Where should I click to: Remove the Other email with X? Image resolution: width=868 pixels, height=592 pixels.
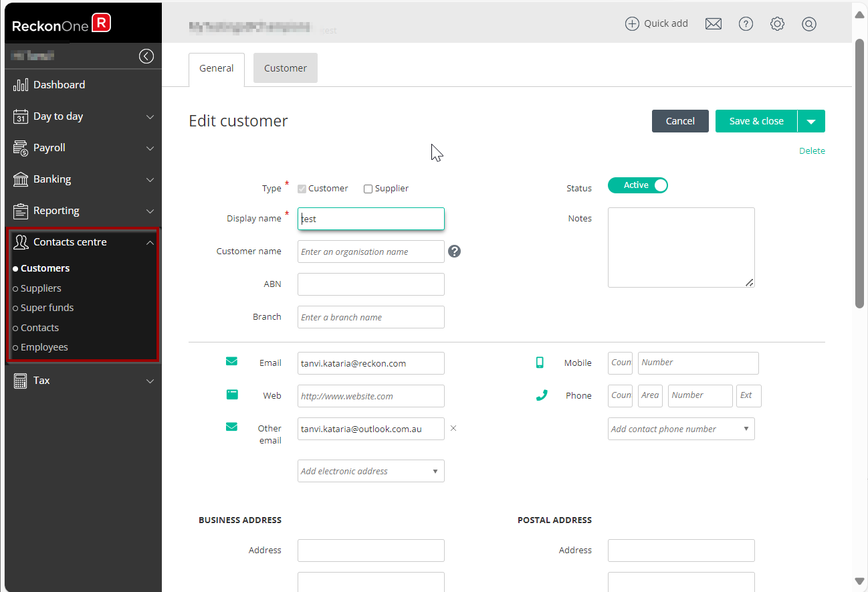(453, 428)
